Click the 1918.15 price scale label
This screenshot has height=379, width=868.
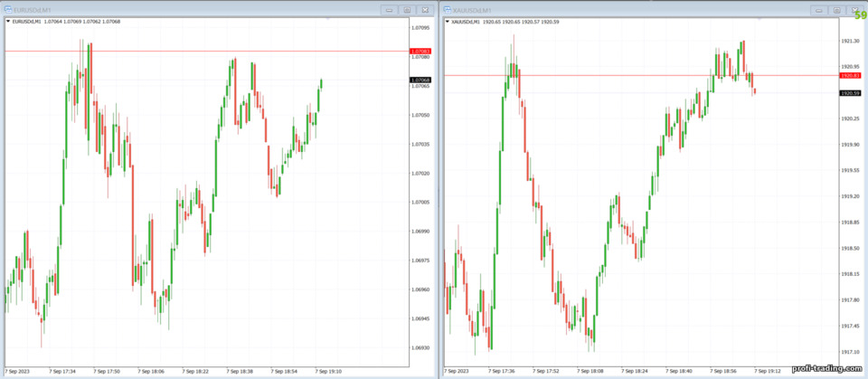tap(851, 274)
